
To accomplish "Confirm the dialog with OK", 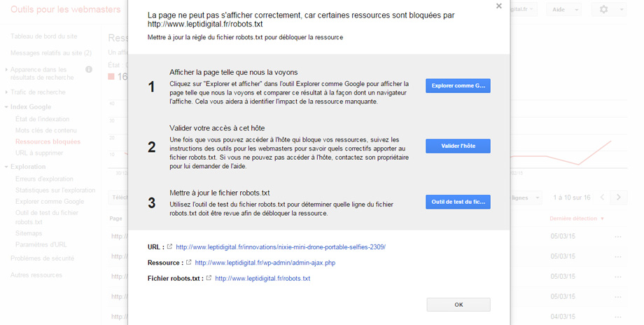I will pyautogui.click(x=458, y=305).
